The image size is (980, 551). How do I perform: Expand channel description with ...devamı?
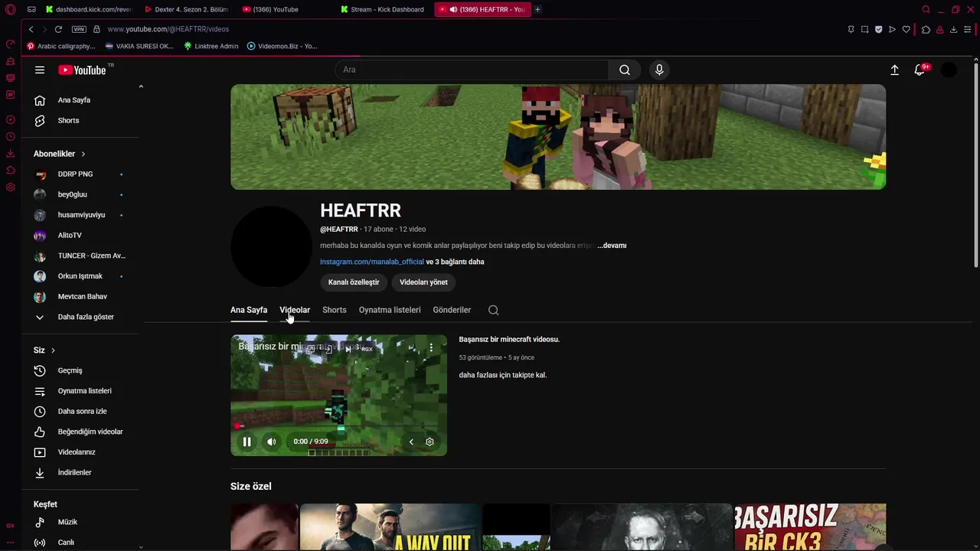pos(612,246)
